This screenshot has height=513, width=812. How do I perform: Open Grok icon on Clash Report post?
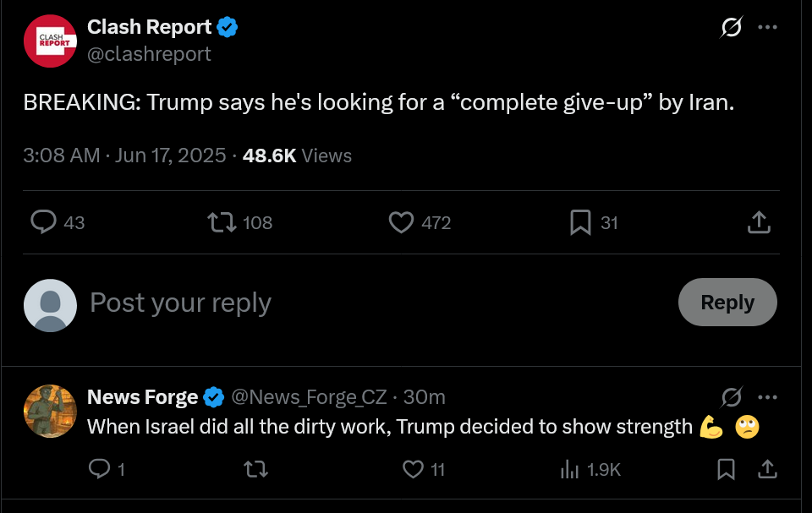pos(731,27)
